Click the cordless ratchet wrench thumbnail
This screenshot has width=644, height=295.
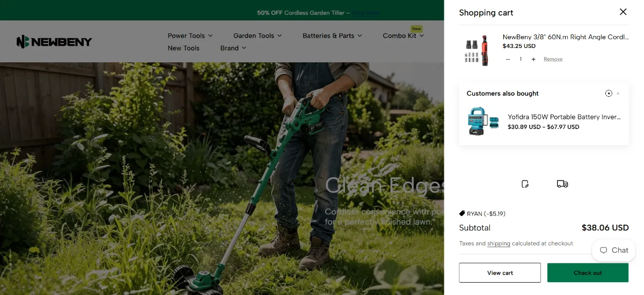(x=477, y=51)
